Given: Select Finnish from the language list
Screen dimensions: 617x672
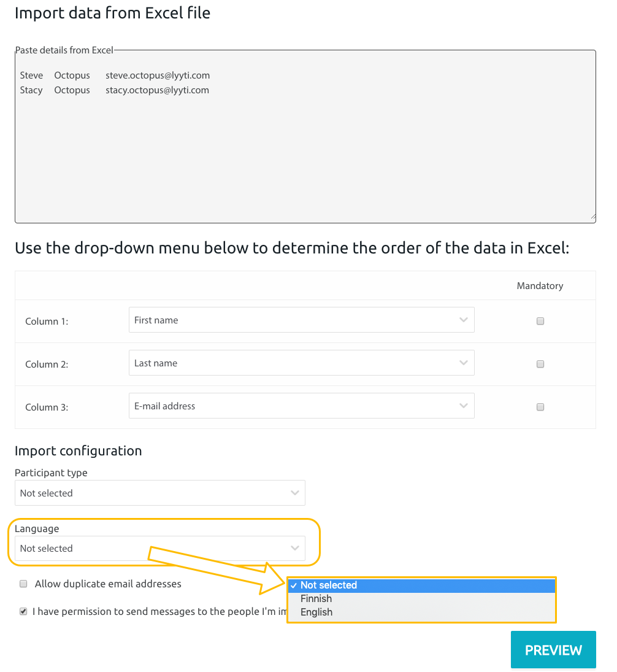Looking at the screenshot, I should coord(421,599).
